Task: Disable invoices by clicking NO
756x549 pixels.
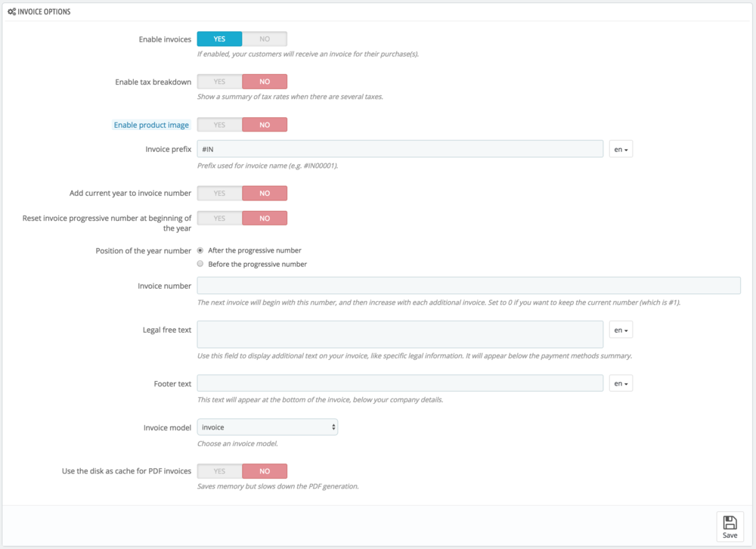Action: pyautogui.click(x=265, y=39)
